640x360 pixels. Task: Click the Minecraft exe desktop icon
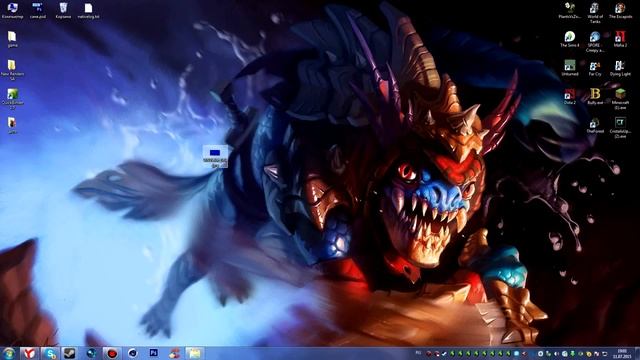click(620, 99)
